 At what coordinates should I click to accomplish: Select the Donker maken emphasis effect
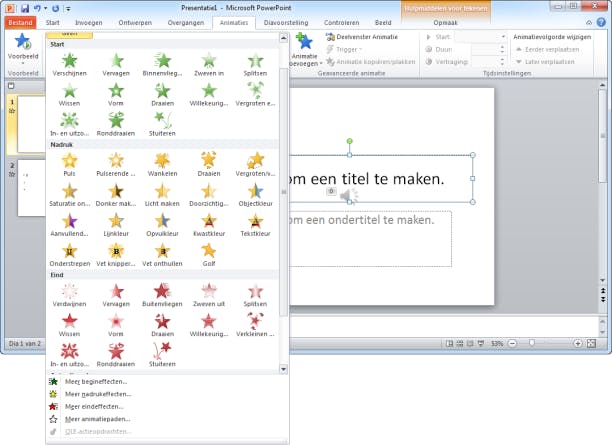tap(116, 195)
